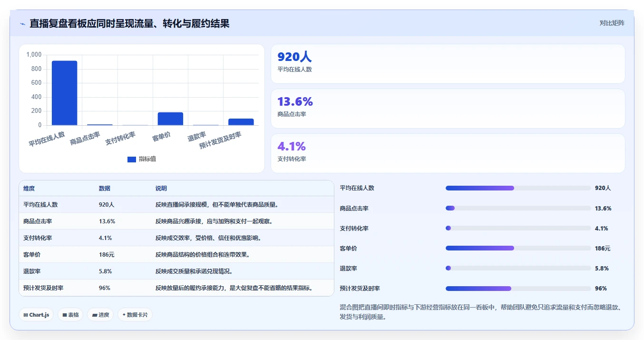Click the 96% value beside progress bar
The image size is (644, 340).
[601, 289]
